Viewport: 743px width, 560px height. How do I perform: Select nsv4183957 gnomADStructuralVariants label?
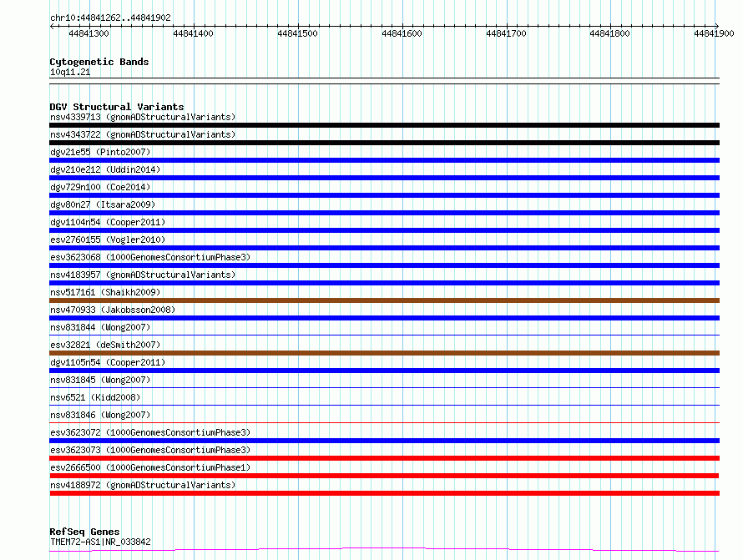pyautogui.click(x=143, y=275)
